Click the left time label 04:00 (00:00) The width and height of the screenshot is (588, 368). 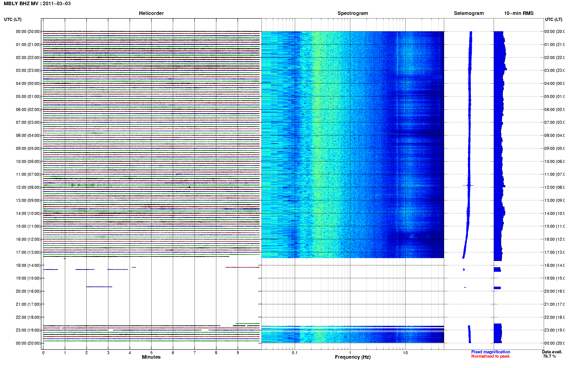pos(28,83)
